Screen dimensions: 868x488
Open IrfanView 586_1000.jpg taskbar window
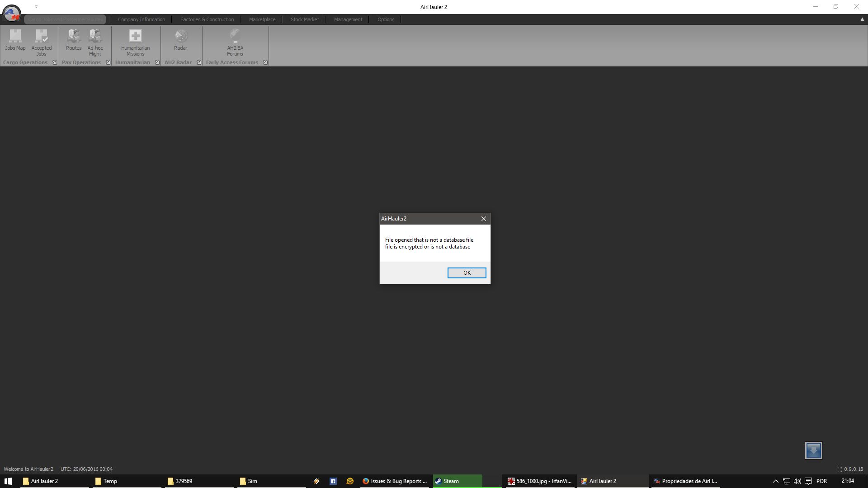point(539,481)
